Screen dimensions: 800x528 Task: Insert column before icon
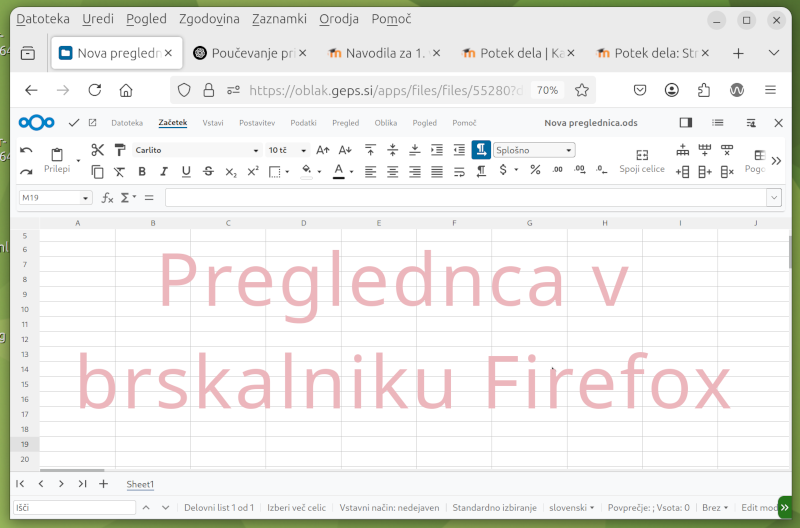point(683,172)
